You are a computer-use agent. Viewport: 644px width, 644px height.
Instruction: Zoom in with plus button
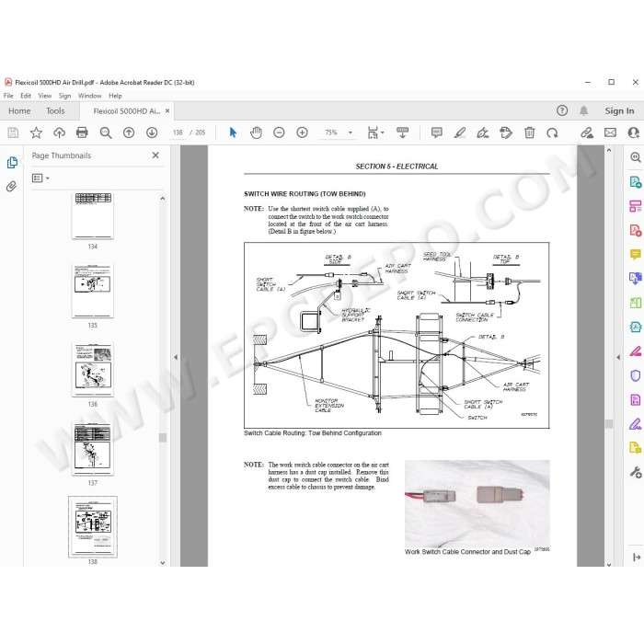[x=302, y=132]
